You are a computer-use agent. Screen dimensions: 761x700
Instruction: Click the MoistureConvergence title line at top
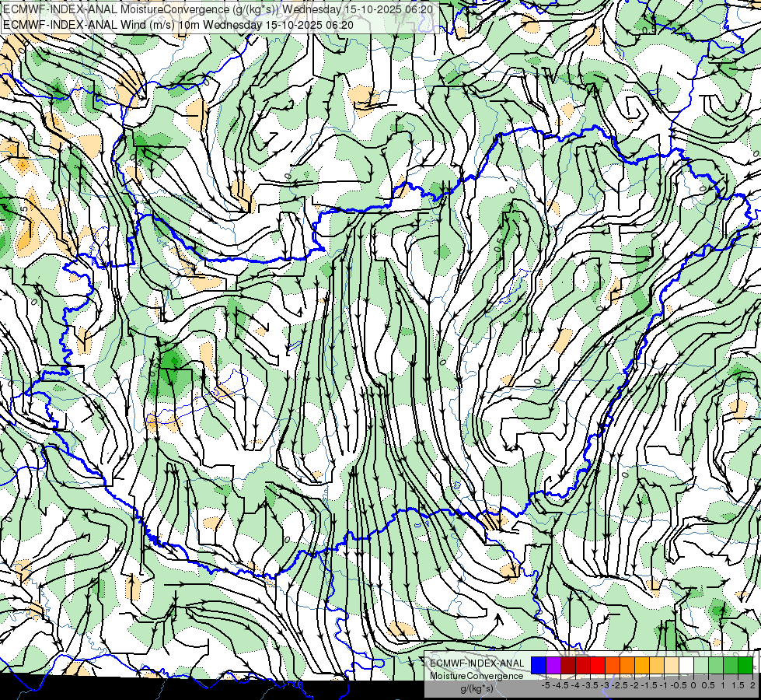[218, 9]
